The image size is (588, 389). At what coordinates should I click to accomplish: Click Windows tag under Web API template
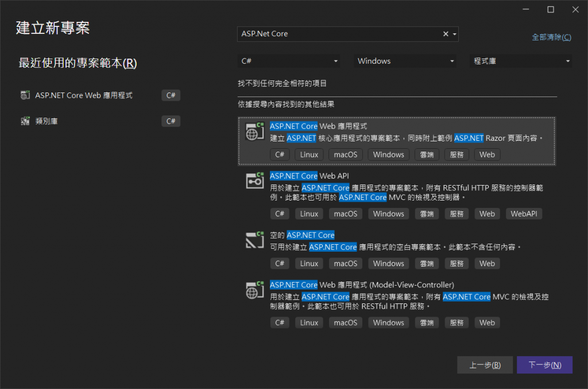389,214
